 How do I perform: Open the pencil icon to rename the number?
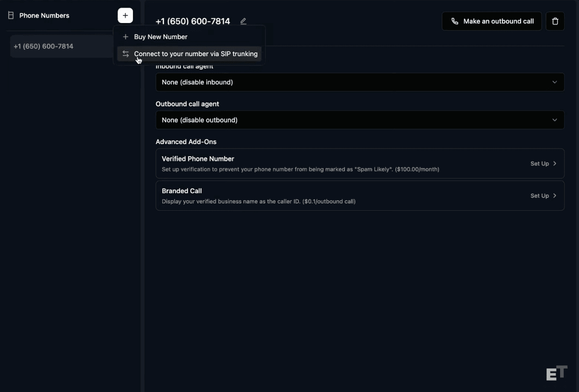pos(243,21)
